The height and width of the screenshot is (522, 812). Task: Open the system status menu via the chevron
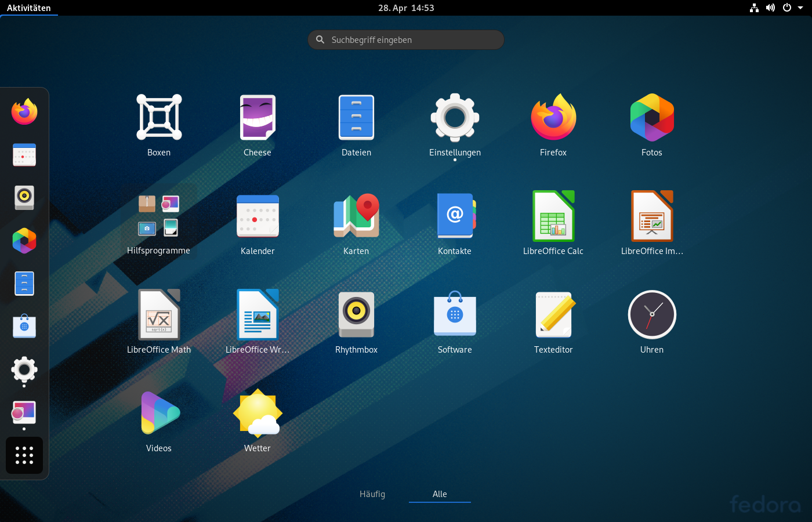click(800, 8)
